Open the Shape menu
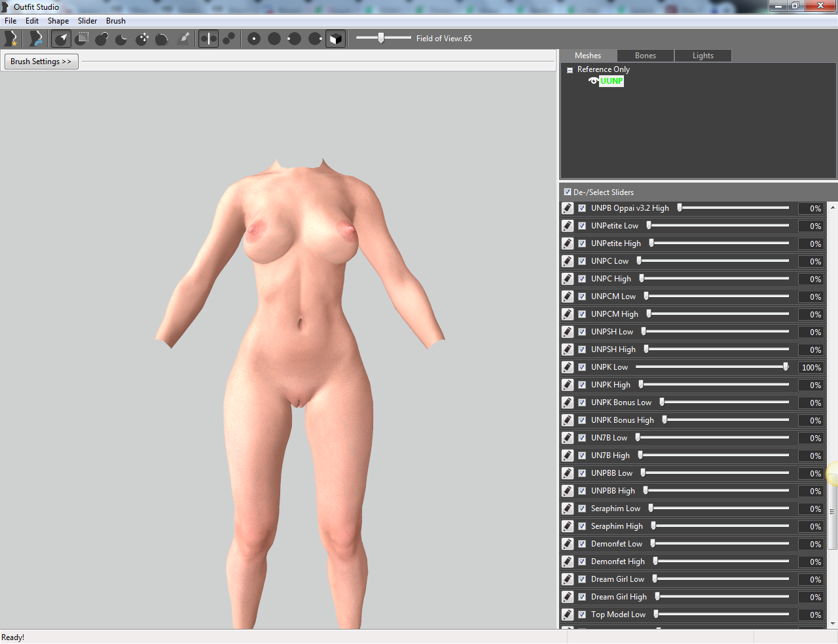 (x=58, y=21)
